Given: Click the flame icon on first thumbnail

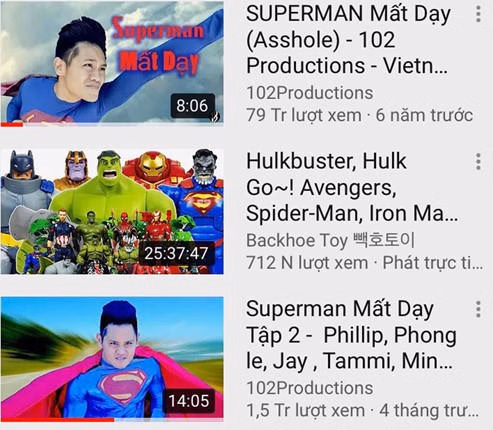Looking at the screenshot, I should pyautogui.click(x=216, y=117).
